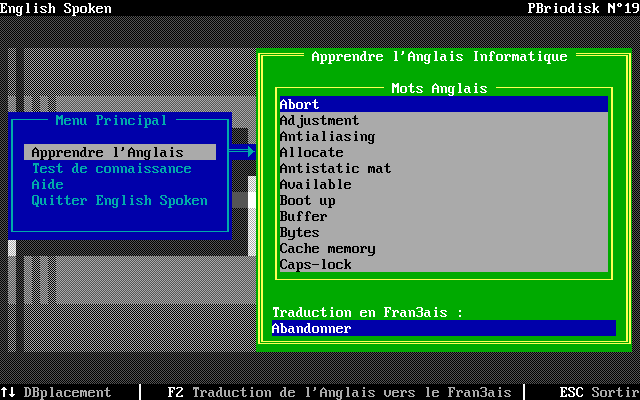Choose Bytes from the word list
The height and width of the screenshot is (400, 640).
coord(444,232)
